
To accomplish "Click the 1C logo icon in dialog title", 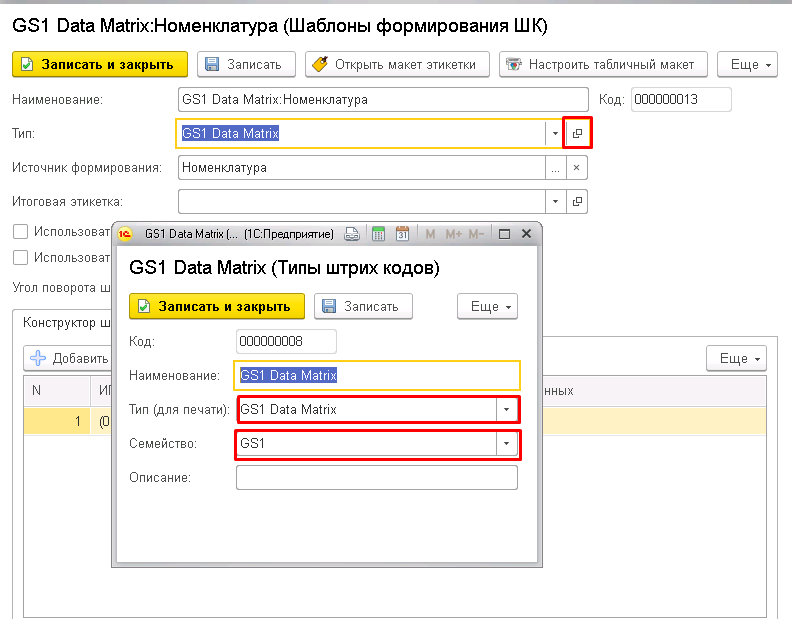I will click(x=125, y=234).
